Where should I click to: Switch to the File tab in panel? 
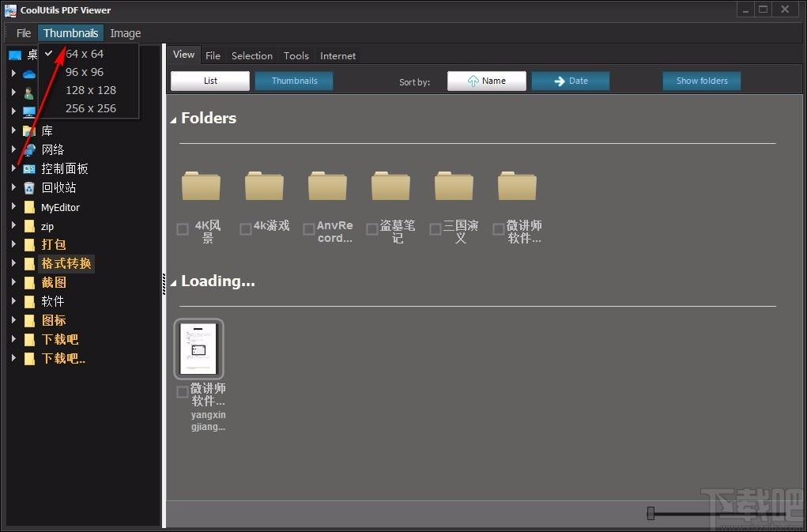(213, 55)
